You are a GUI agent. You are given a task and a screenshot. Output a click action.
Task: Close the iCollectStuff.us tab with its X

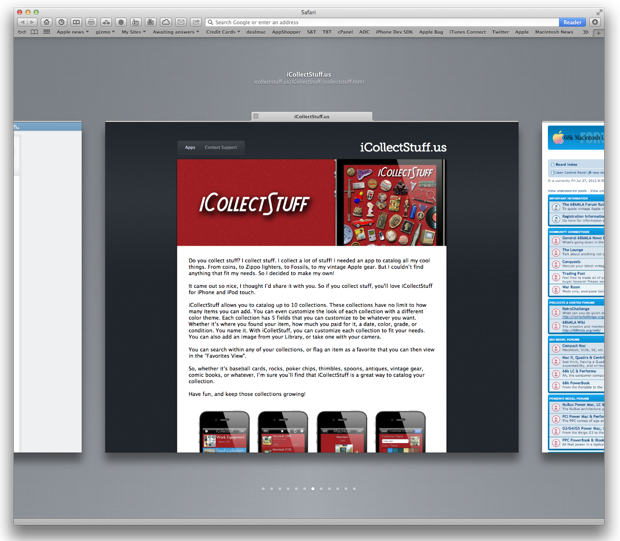click(256, 116)
